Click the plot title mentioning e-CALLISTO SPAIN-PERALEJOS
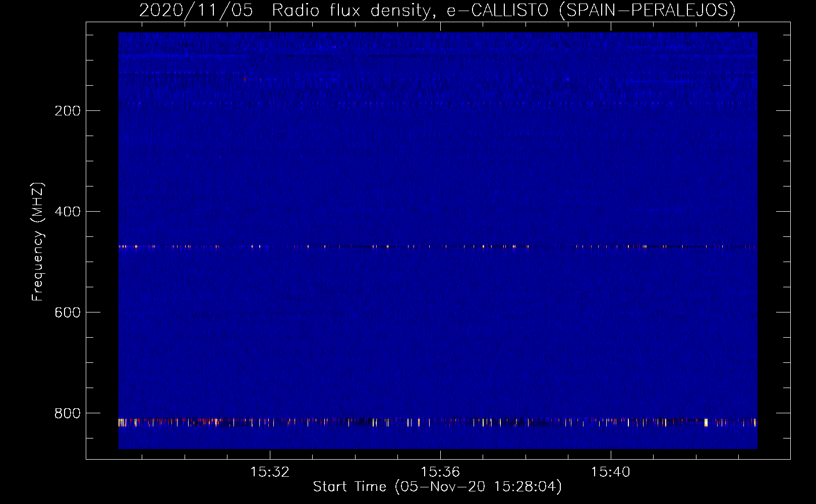The width and height of the screenshot is (816, 504). pyautogui.click(x=437, y=10)
